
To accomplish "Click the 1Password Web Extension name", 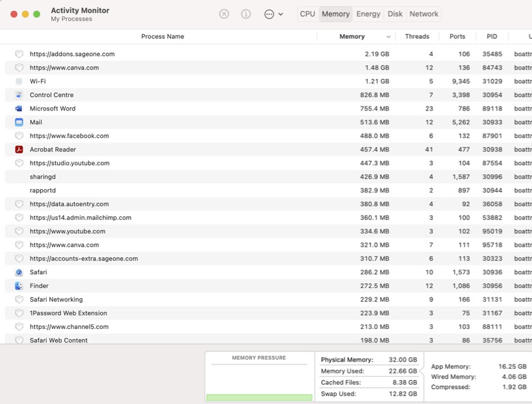I will click(x=68, y=313).
